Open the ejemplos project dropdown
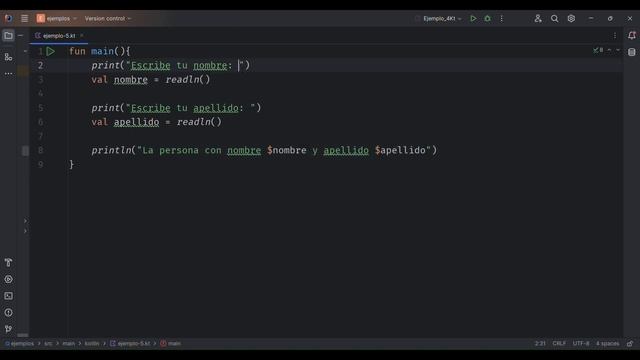 point(57,18)
